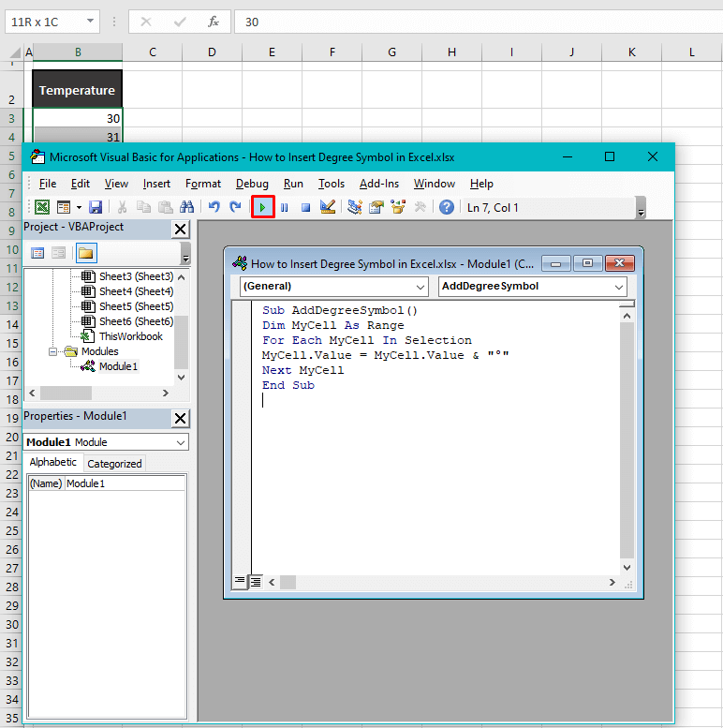The image size is (723, 728).
Task: Toggle Folders view in Project pane
Action: tap(86, 253)
